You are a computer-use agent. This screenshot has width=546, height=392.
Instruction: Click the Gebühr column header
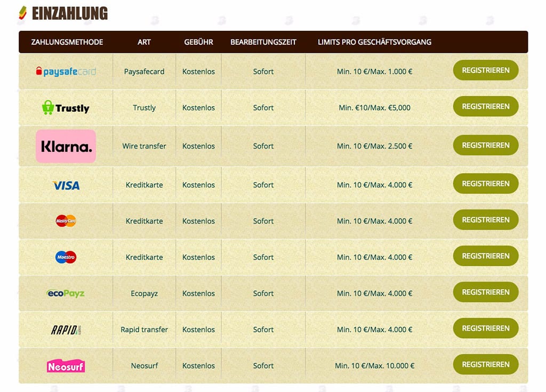tap(198, 42)
